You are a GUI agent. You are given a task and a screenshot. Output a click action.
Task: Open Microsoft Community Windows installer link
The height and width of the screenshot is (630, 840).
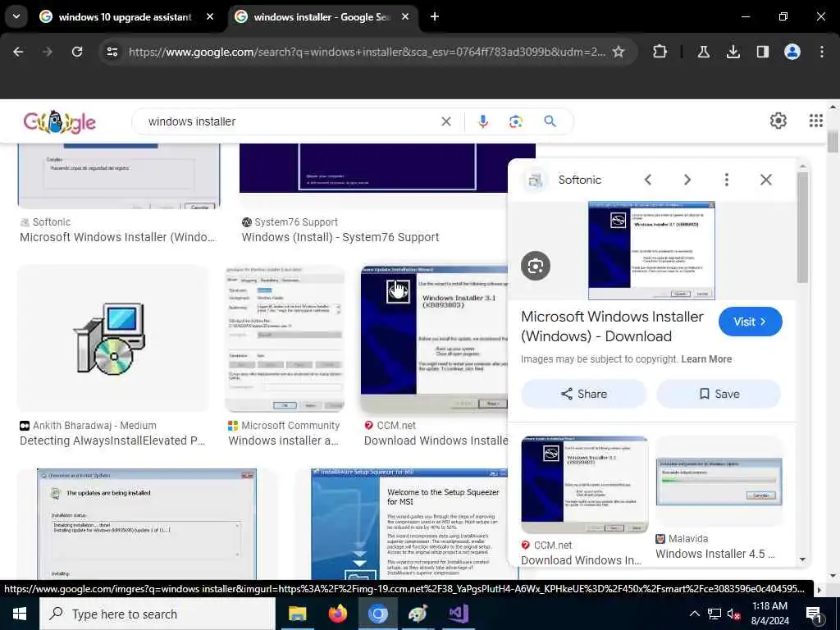pos(283,441)
